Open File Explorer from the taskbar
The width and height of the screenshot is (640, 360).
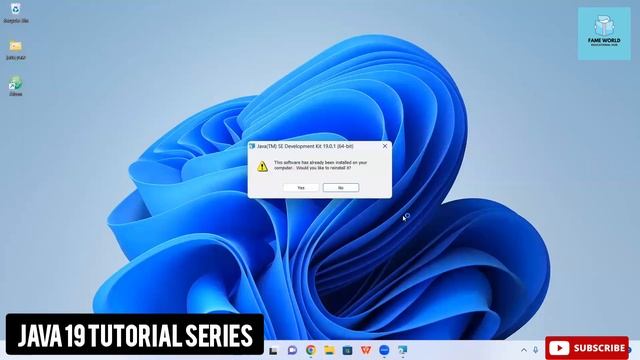[329, 350]
